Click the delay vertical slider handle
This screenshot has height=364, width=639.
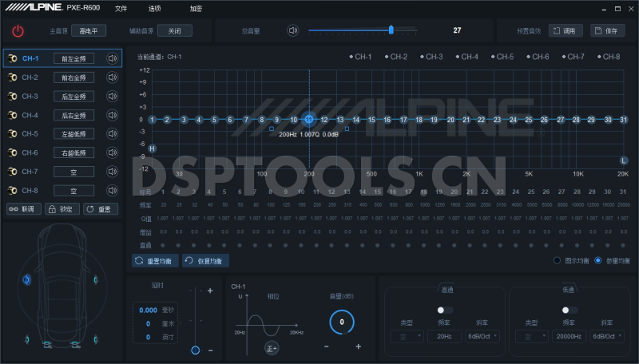pos(195,350)
